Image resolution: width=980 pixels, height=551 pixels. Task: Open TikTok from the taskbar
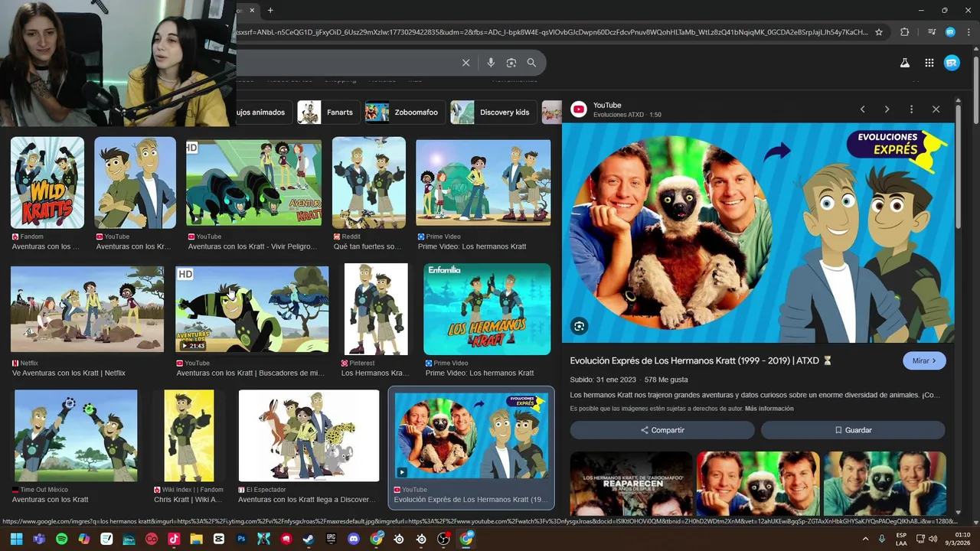[174, 539]
